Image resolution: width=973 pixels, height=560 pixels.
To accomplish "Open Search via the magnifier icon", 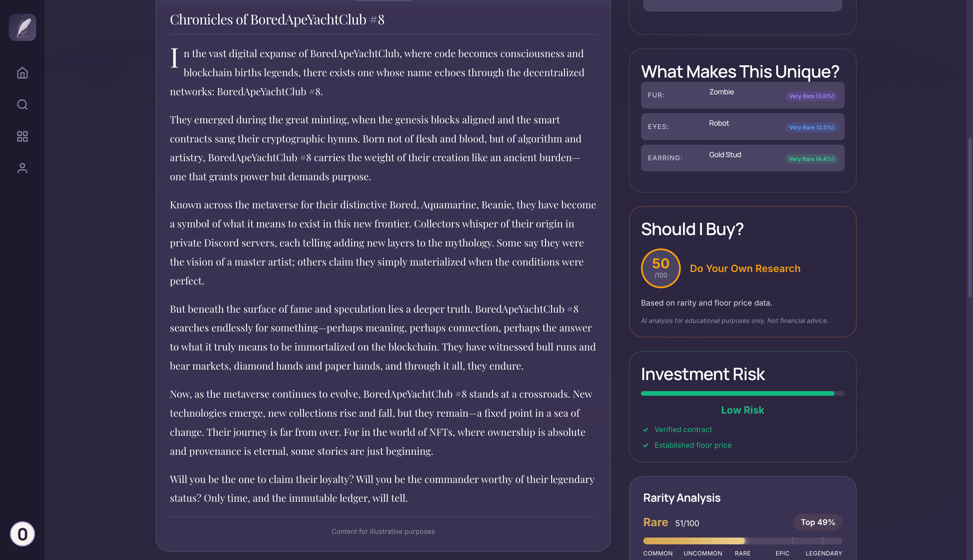I will 22,105.
